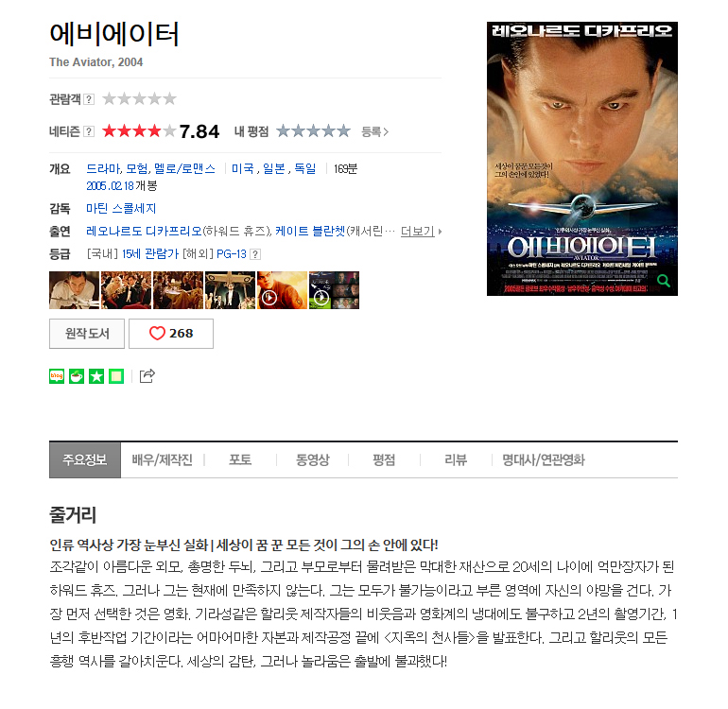Click help icon beside PG-13 rating
Viewport: 728px width, 709px height.
coord(255,254)
